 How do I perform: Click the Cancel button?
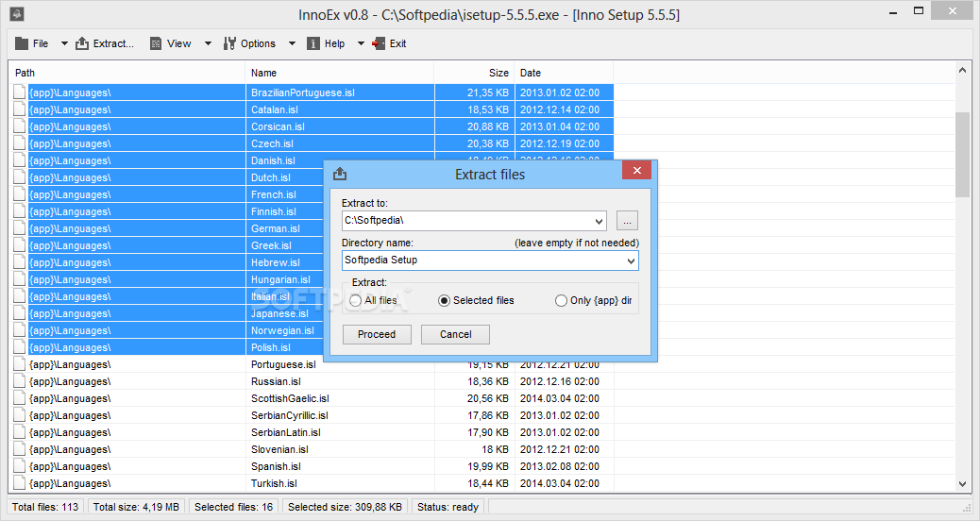pyautogui.click(x=456, y=334)
